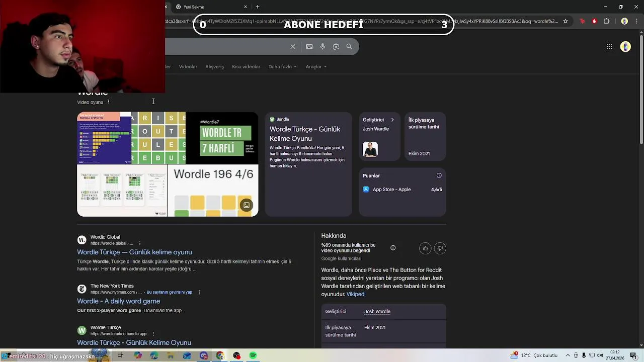Viewport: 644px width, 362px height.
Task: Open the Chrome profile avatar in toolbar
Action: (x=624, y=21)
